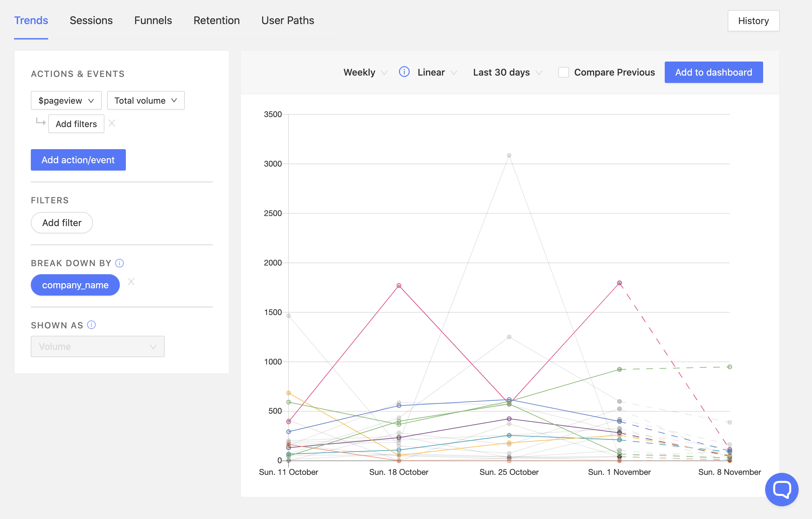Viewport: 812px width, 519px height.
Task: Click the pink data point at 1 November
Action: [x=619, y=283]
